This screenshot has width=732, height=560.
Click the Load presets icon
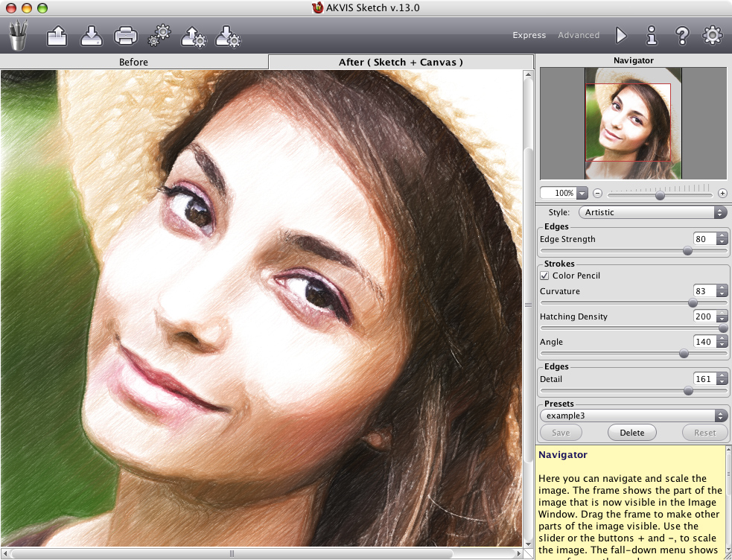point(193,35)
